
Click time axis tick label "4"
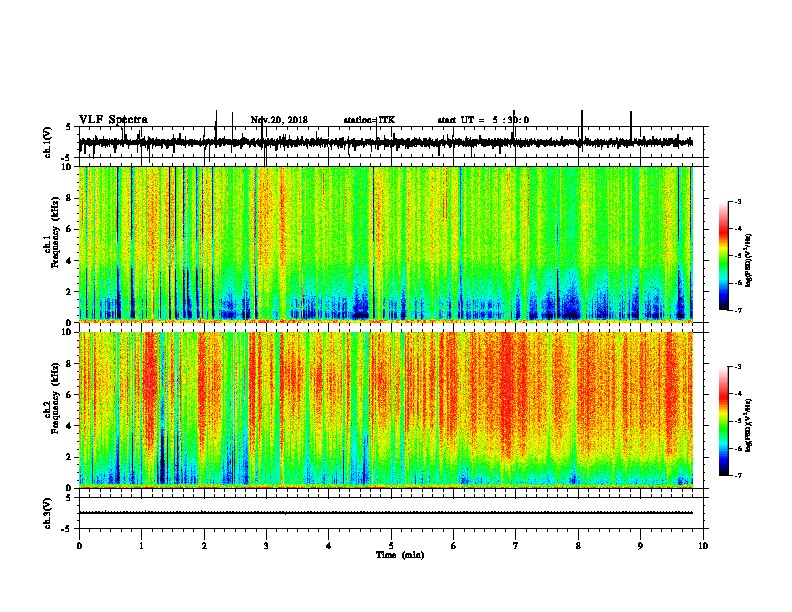click(328, 546)
